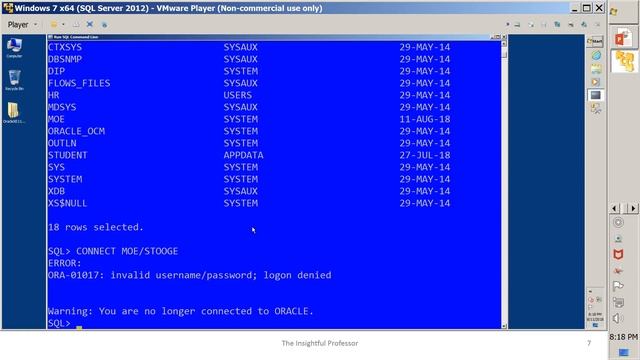Select the PowerPoint icon in host taskbar
The height and width of the screenshot is (360, 640).
[623, 38]
